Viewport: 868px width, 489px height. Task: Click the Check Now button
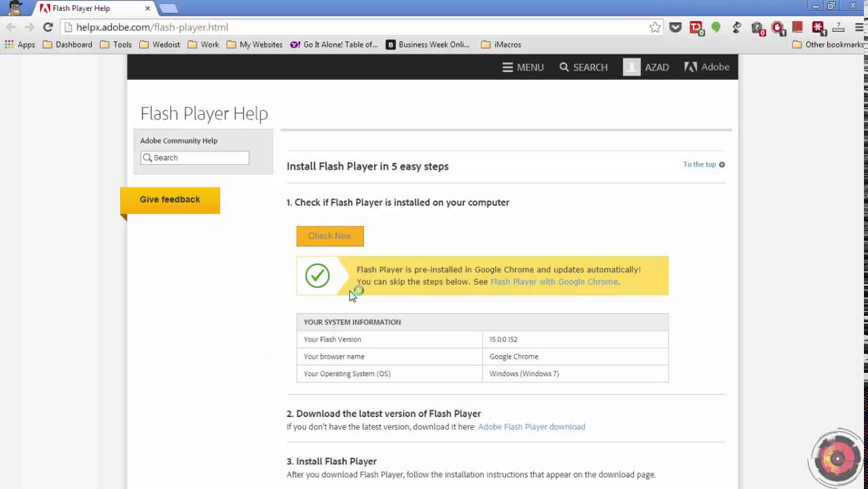[330, 236]
